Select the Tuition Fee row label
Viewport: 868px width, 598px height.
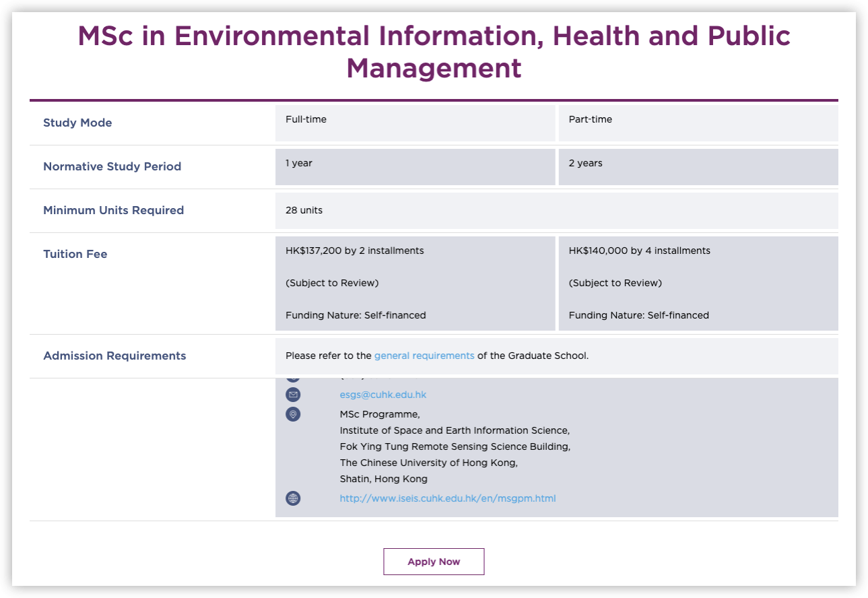pyautogui.click(x=75, y=254)
